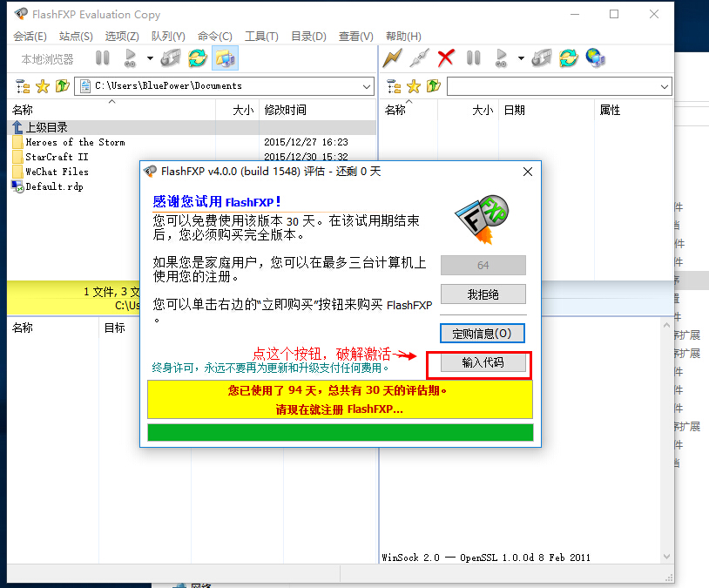Image resolution: width=709 pixels, height=588 pixels.
Task: Click the remote pane connect plug icon
Action: coord(419,57)
